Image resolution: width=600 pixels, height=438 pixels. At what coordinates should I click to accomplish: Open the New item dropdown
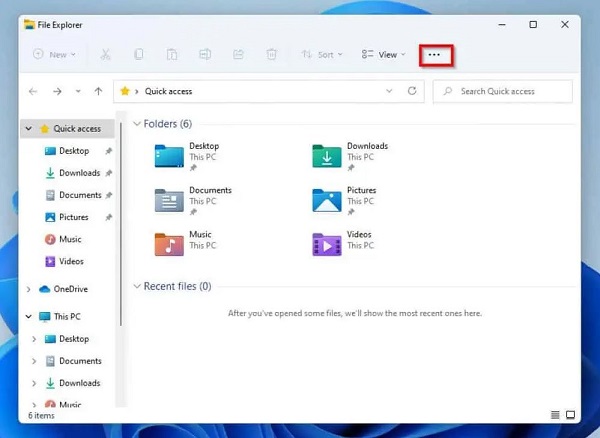click(x=54, y=55)
